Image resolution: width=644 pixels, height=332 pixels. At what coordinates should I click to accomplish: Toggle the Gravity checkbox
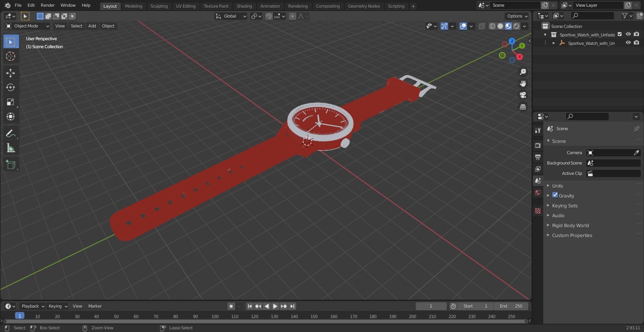(555, 195)
